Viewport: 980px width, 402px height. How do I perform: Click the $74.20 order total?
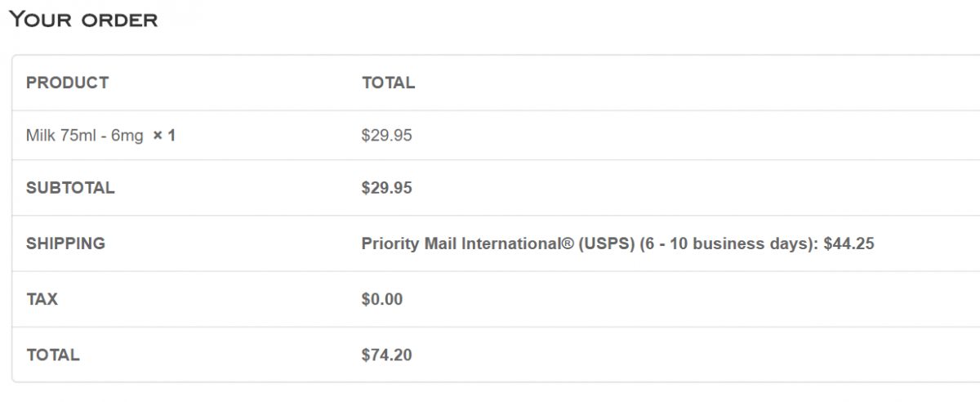click(387, 355)
